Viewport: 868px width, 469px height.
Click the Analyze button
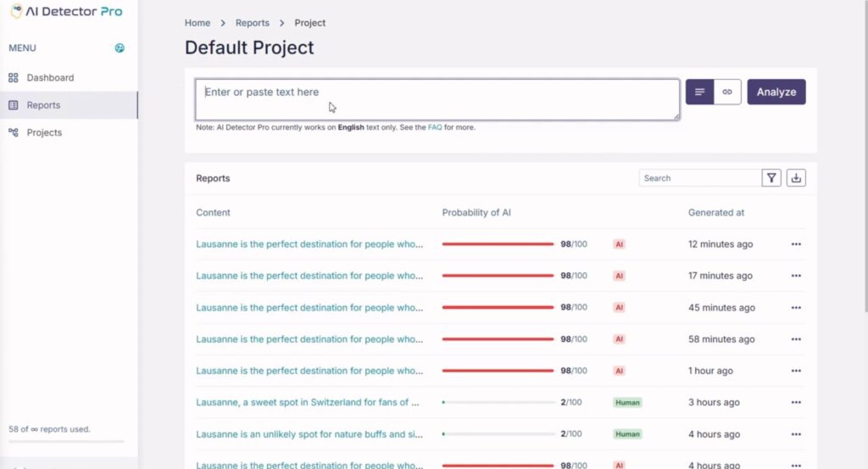pos(776,92)
